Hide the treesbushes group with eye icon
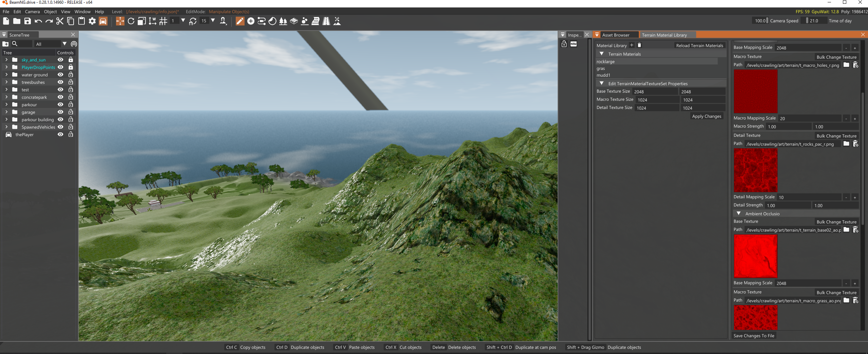The height and width of the screenshot is (354, 868). [x=60, y=82]
